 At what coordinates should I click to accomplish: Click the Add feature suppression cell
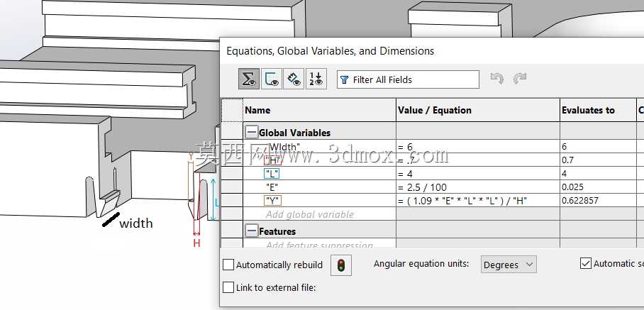(x=320, y=244)
